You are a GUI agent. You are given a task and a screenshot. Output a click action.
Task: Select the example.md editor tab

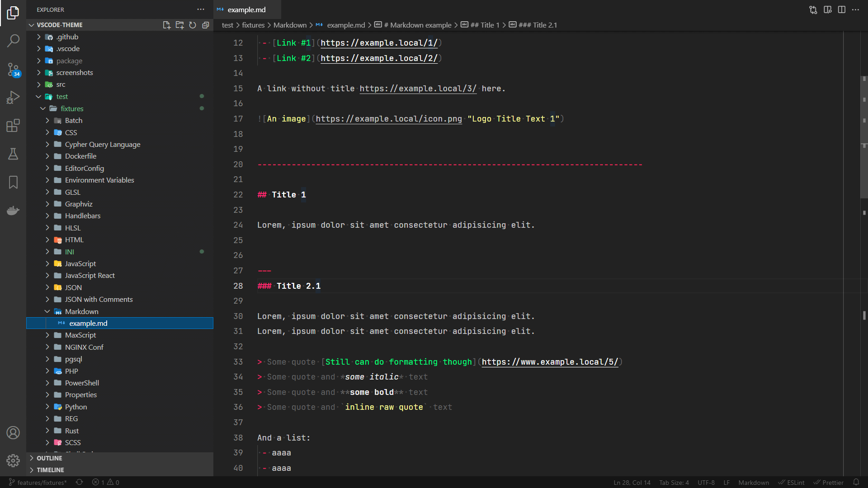(x=246, y=9)
